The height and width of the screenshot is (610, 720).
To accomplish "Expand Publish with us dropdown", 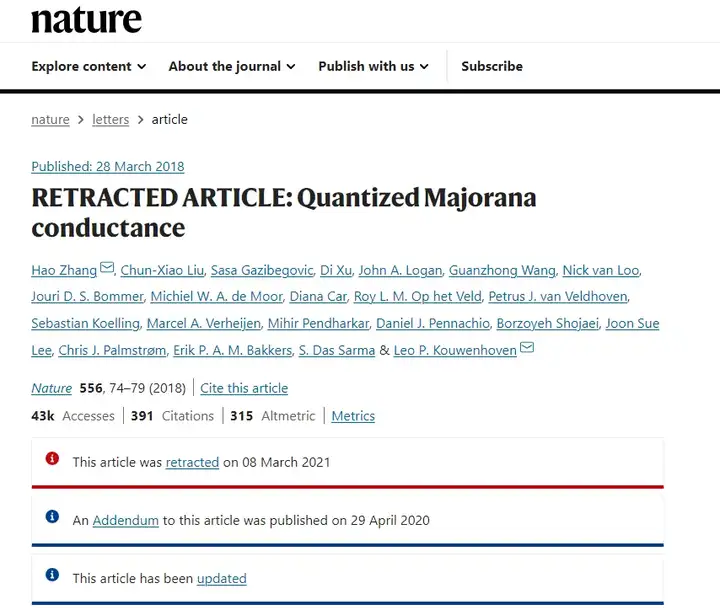I will point(373,66).
